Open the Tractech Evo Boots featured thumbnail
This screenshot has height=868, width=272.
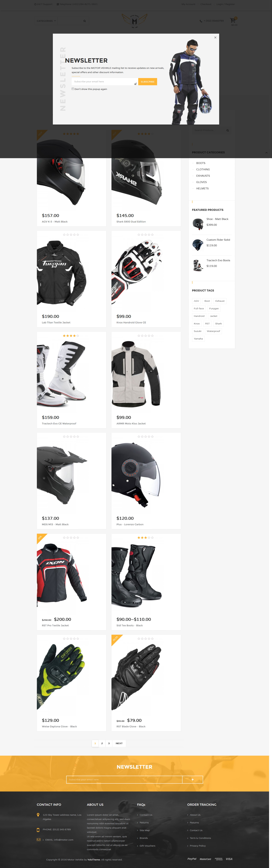tap(198, 265)
